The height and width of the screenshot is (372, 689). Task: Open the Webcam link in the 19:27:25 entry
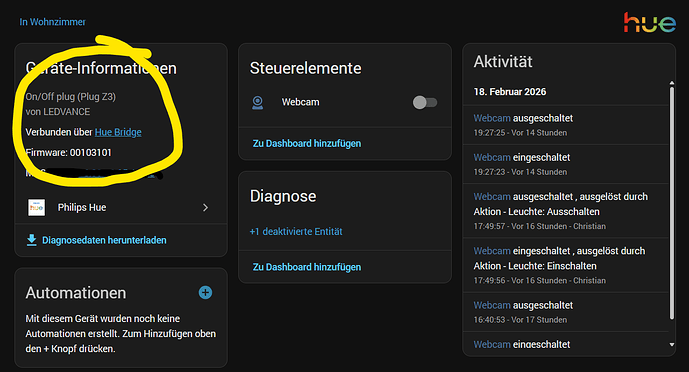[x=492, y=118]
